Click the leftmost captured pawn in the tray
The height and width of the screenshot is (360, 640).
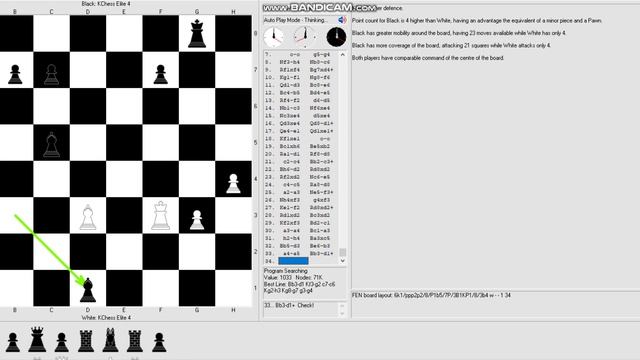tap(13, 342)
